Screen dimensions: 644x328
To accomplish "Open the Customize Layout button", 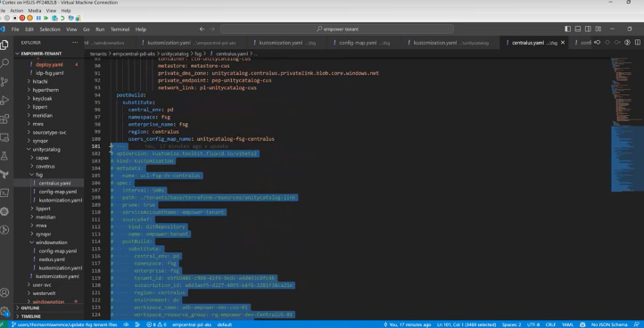I will [599, 29].
